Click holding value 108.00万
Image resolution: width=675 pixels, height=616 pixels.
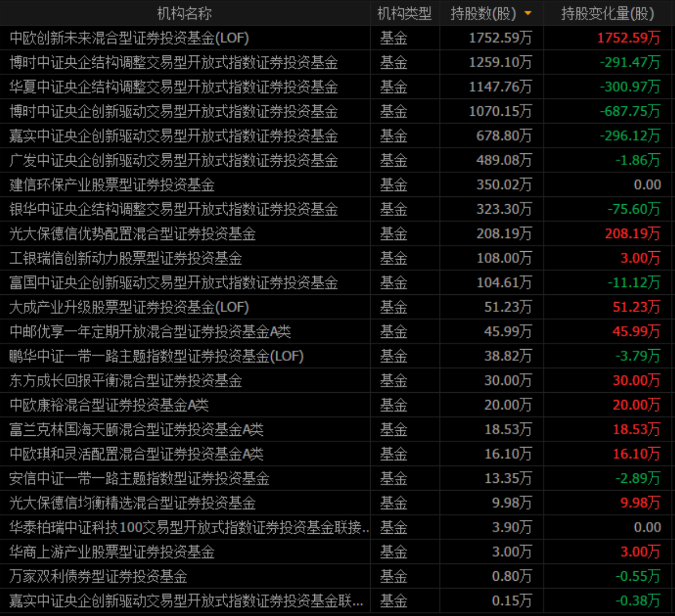click(x=504, y=258)
